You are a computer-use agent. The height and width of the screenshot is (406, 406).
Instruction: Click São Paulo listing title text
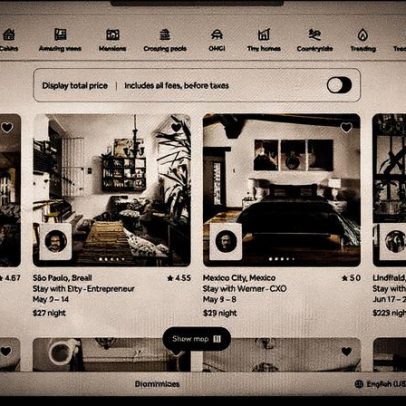(62, 278)
